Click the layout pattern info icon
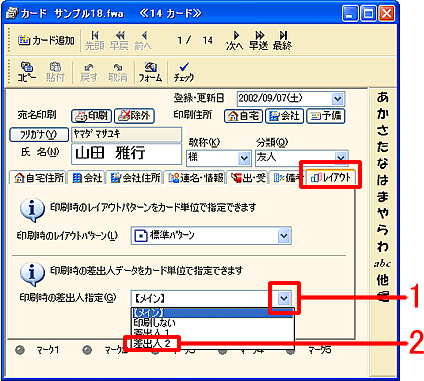This screenshot has width=424, height=381. [32, 210]
